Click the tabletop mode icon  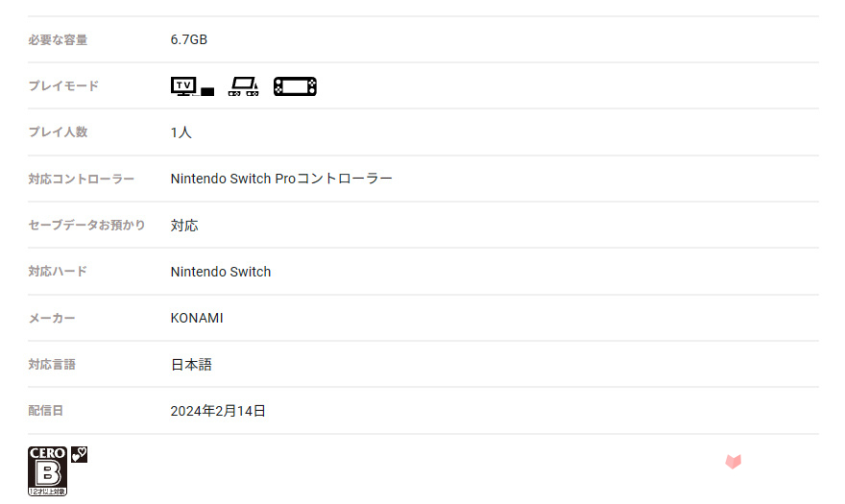244,86
